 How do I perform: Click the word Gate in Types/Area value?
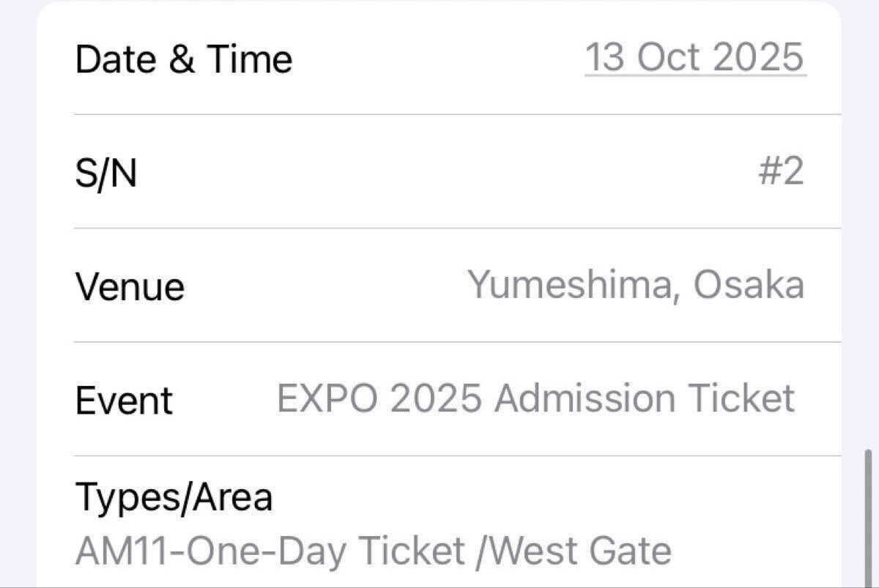pos(631,551)
